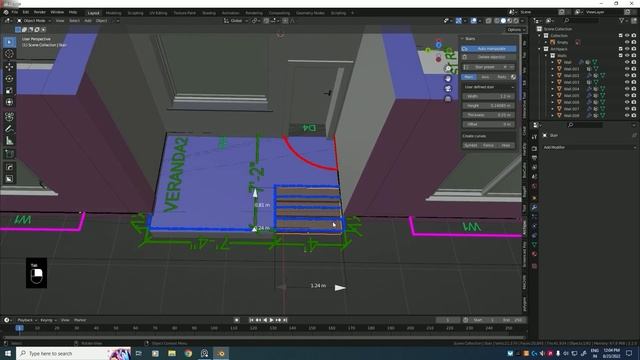Select the Move tool
640x360 pixels.
[x=9, y=67]
